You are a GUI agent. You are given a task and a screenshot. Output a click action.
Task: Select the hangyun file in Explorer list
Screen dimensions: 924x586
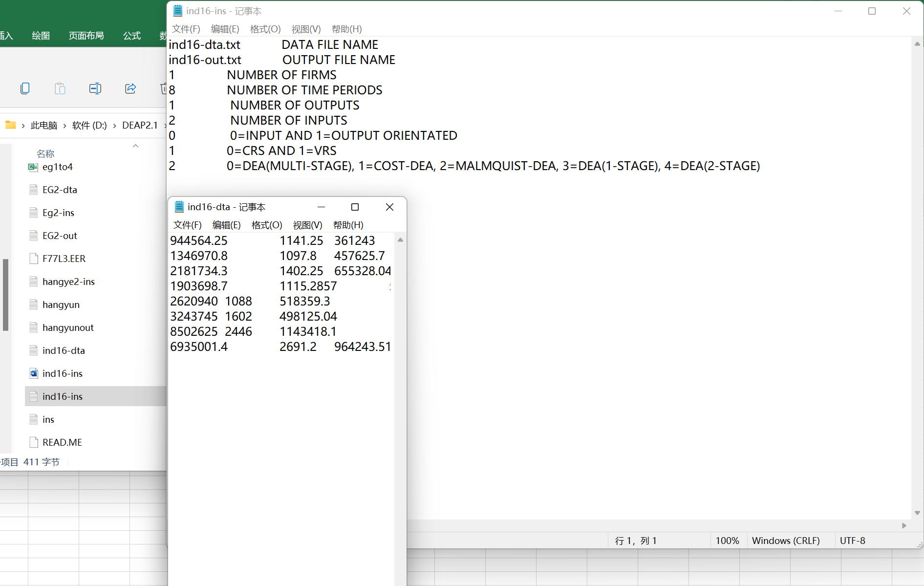61,304
